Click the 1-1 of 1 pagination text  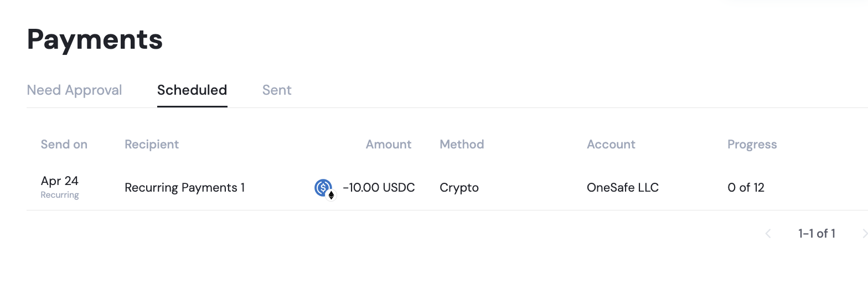point(817,234)
